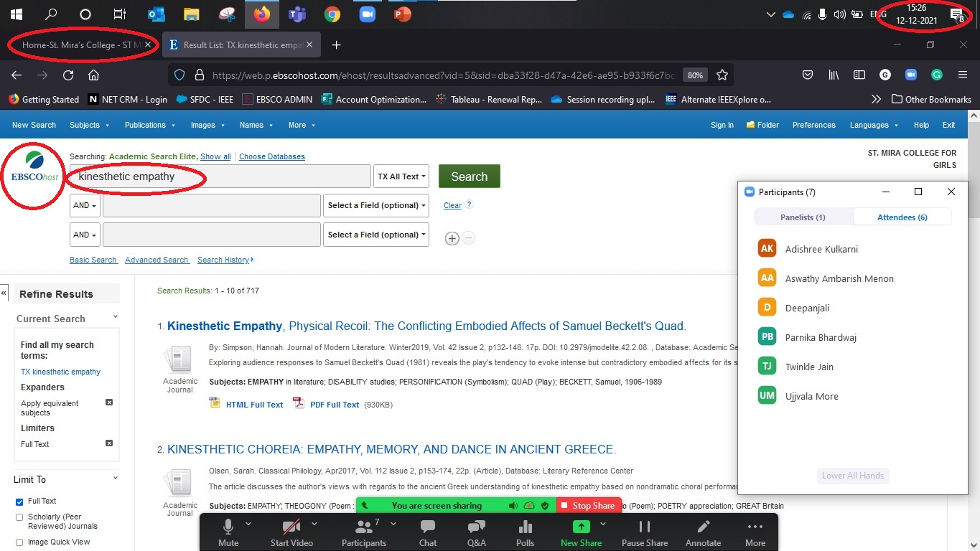Click the add search row plus icon
Viewport: 980px width, 551px height.
tap(452, 238)
